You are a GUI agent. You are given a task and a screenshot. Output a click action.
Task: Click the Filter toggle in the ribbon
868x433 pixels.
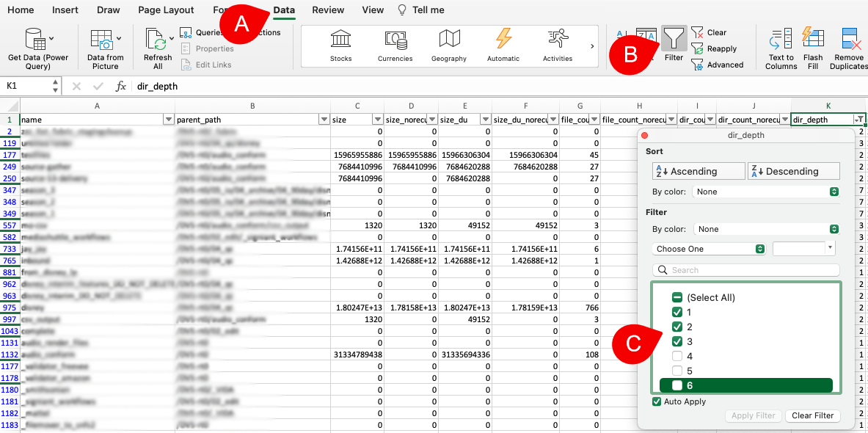(x=674, y=38)
